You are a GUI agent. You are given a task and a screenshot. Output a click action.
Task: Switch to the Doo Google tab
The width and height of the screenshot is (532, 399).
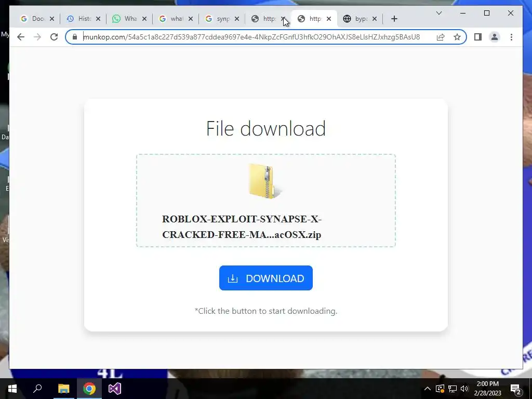coord(34,19)
